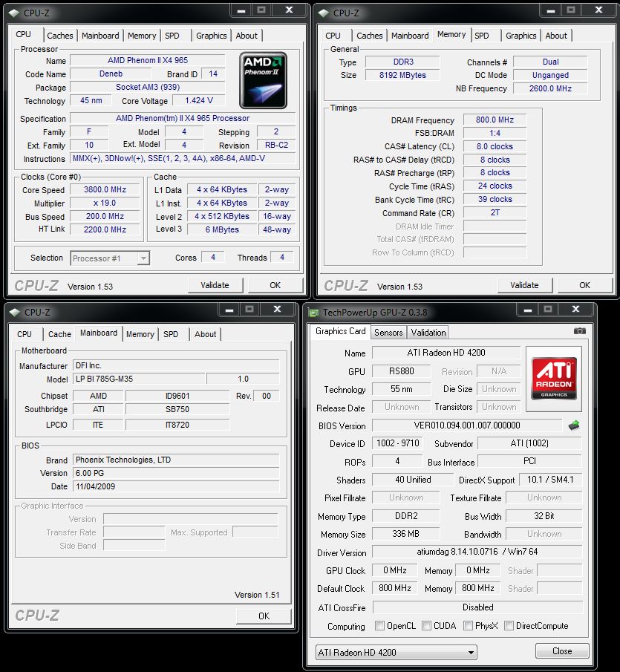
Task: Click OK in the DFI mainboard window
Action: (x=264, y=616)
